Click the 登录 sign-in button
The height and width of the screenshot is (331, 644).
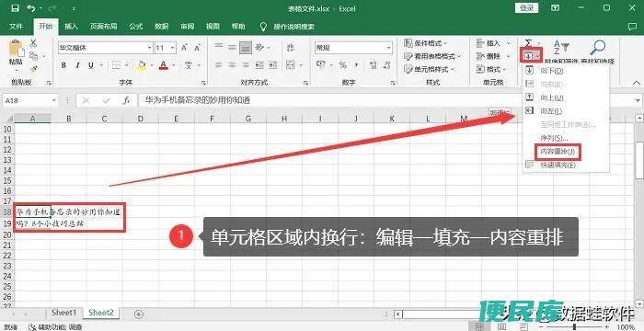(x=526, y=7)
